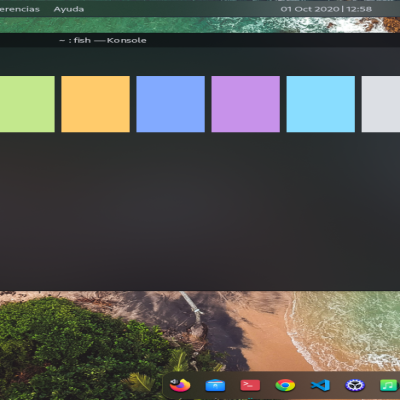Open Visual Studio Code from the dock
This screenshot has height=400, width=400.
[x=320, y=385]
